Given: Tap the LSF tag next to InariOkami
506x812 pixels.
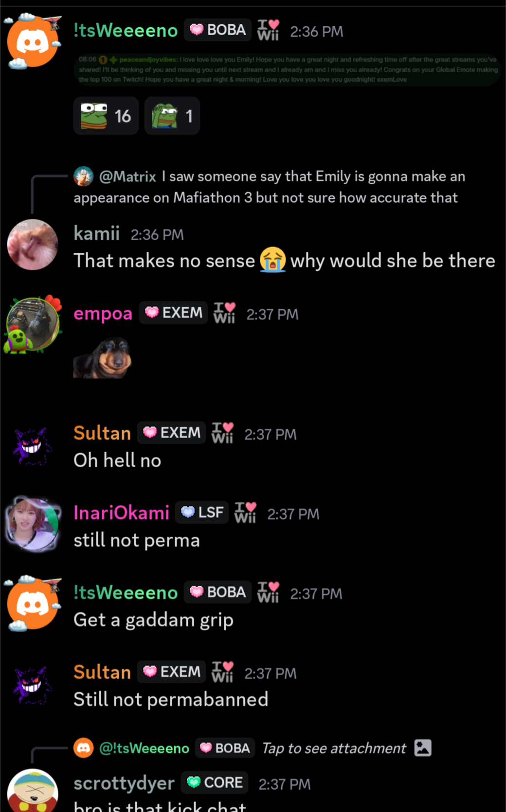Looking at the screenshot, I should pyautogui.click(x=202, y=512).
